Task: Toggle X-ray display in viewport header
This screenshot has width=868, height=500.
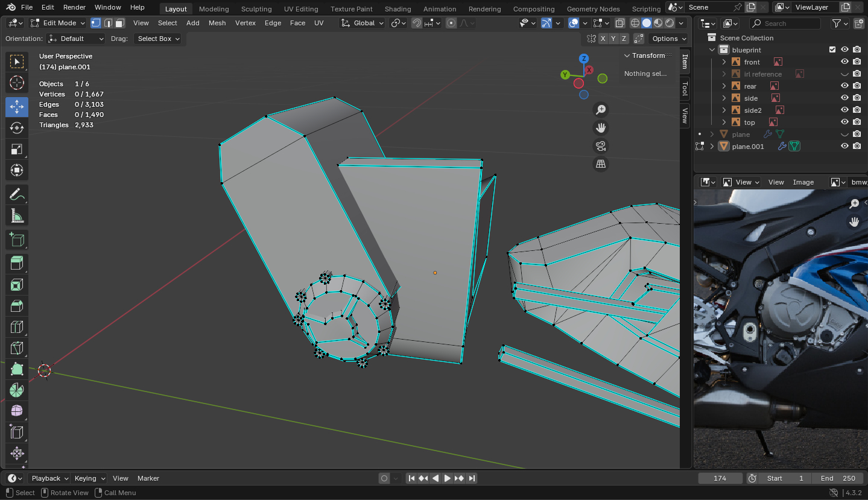Action: click(620, 23)
